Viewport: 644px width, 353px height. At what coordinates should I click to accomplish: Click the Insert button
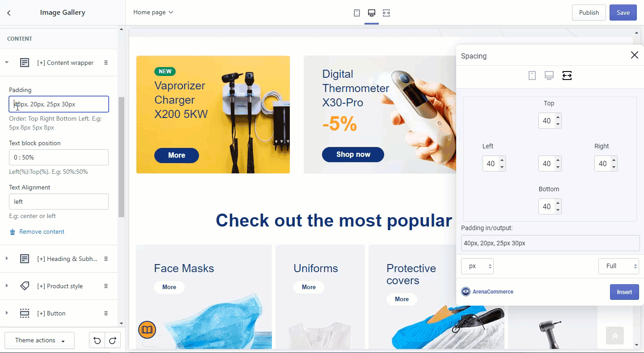(x=624, y=292)
